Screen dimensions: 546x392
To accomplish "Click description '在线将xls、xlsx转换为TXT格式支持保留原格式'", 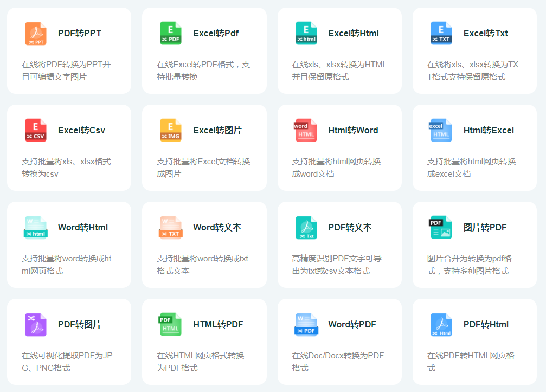I will [x=472, y=70].
